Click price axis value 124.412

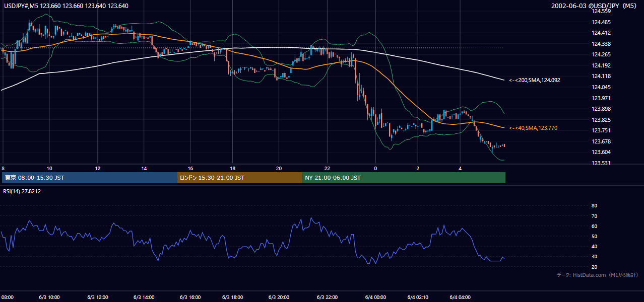[x=601, y=33]
